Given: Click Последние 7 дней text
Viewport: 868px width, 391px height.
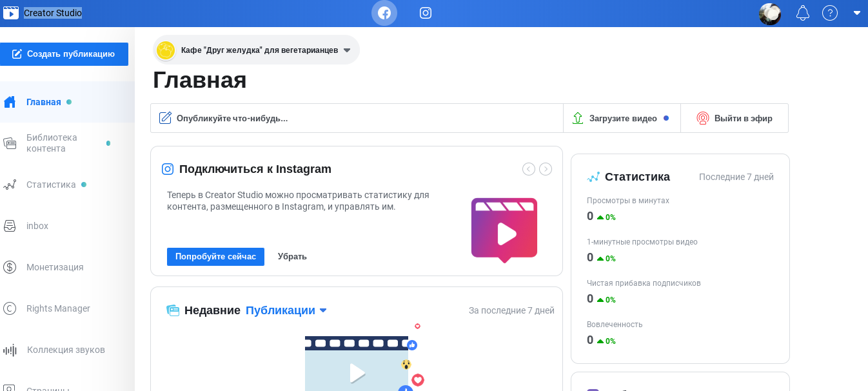Looking at the screenshot, I should pos(736,177).
